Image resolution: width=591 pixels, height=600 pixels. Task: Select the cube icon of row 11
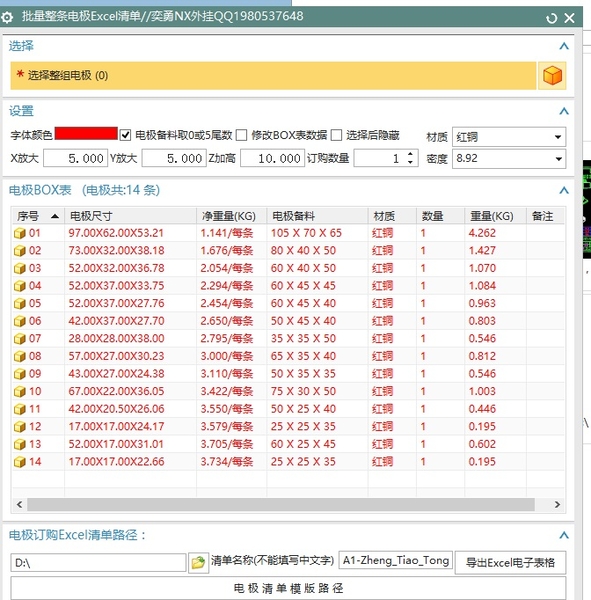coord(20,409)
